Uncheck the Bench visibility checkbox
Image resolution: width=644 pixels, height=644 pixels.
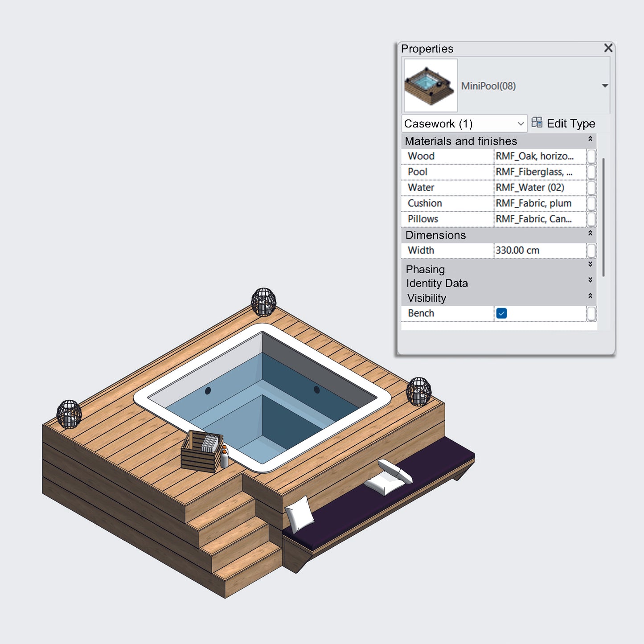[502, 313]
